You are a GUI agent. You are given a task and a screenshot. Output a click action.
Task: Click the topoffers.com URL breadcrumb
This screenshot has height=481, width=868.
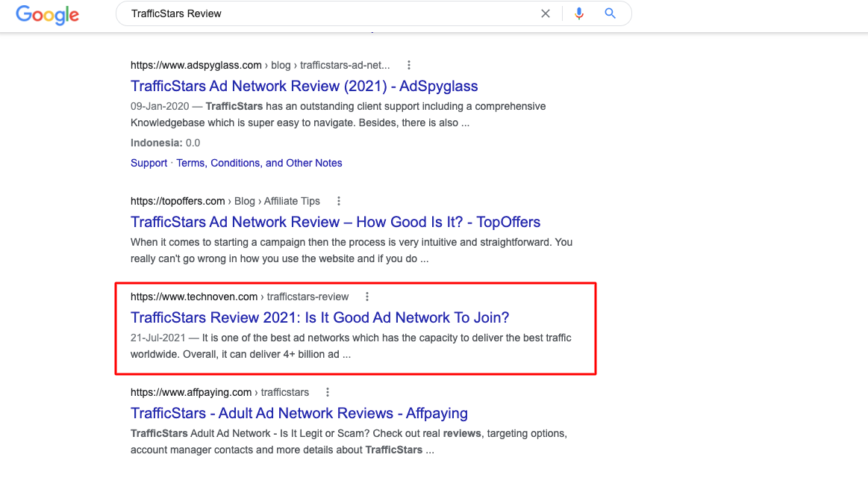pos(178,201)
